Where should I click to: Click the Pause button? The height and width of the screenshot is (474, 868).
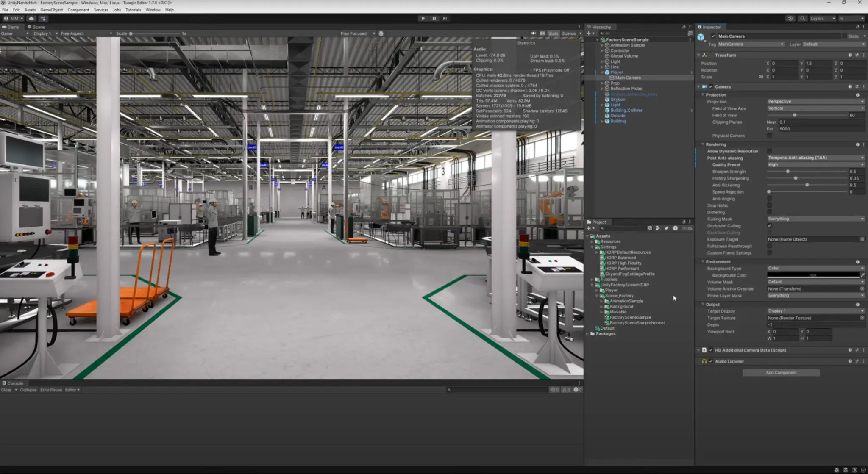434,18
